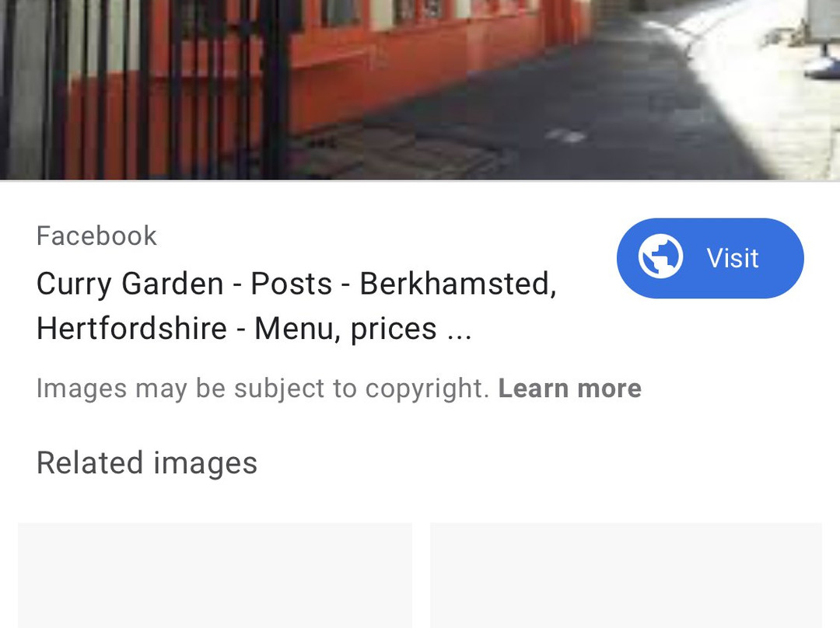
Task: Click the blue-white object at photo's right edge
Action: pyautogui.click(x=824, y=66)
